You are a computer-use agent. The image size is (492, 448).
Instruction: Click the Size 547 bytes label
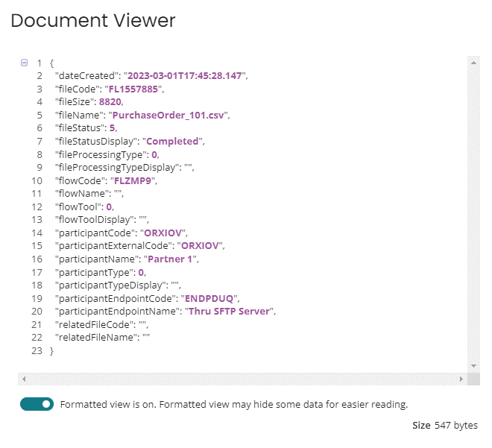tap(444, 426)
